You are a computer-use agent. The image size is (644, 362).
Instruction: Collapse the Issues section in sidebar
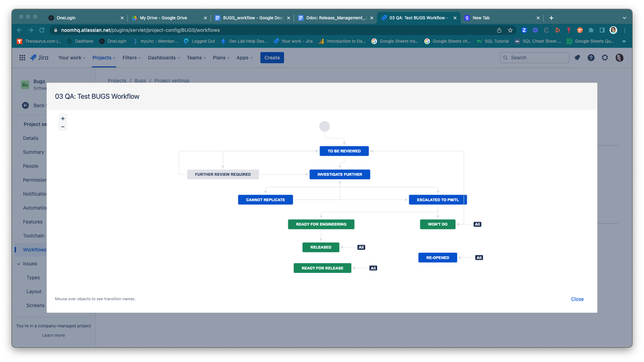pyautogui.click(x=19, y=264)
